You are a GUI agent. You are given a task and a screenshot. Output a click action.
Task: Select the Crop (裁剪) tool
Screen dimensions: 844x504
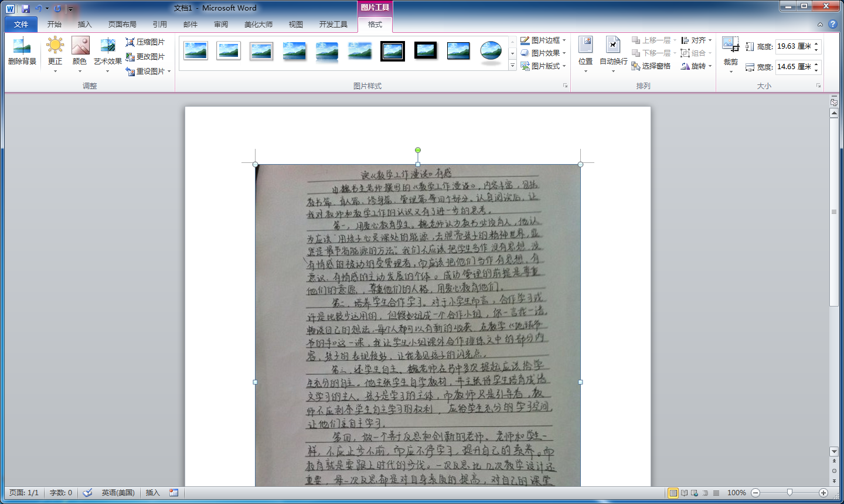(731, 54)
